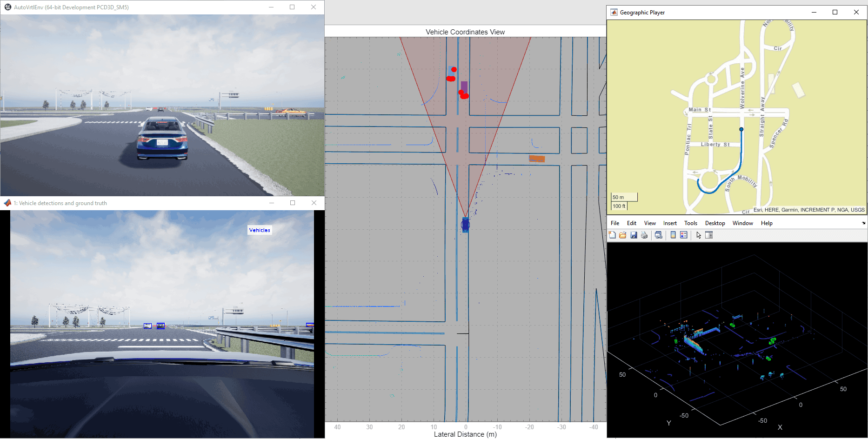
Task: Open the Edit menu
Action: pos(632,223)
